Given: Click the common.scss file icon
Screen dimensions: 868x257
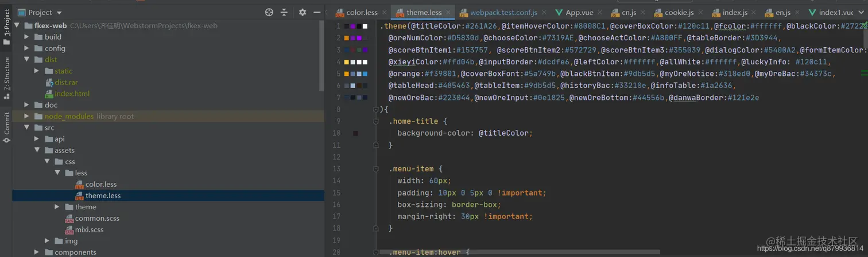Looking at the screenshot, I should pos(69,218).
